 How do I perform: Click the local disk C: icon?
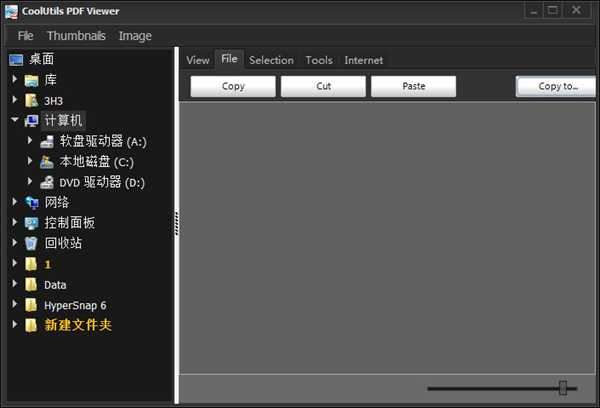(47, 162)
